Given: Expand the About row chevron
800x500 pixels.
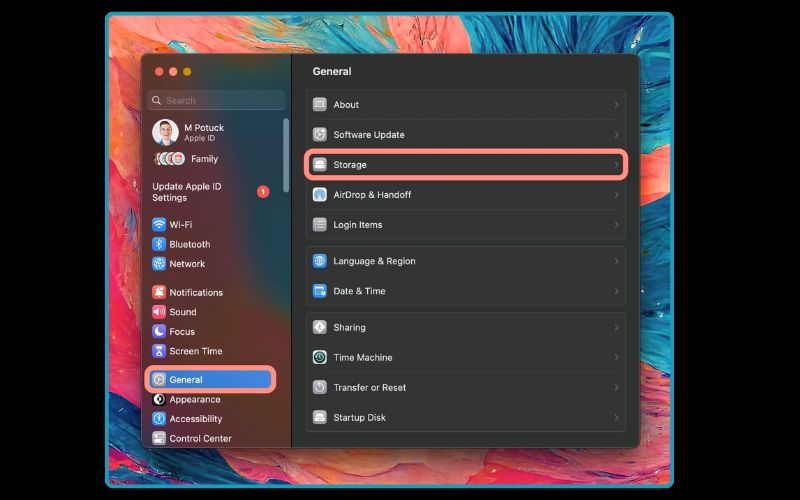Looking at the screenshot, I should 616,105.
